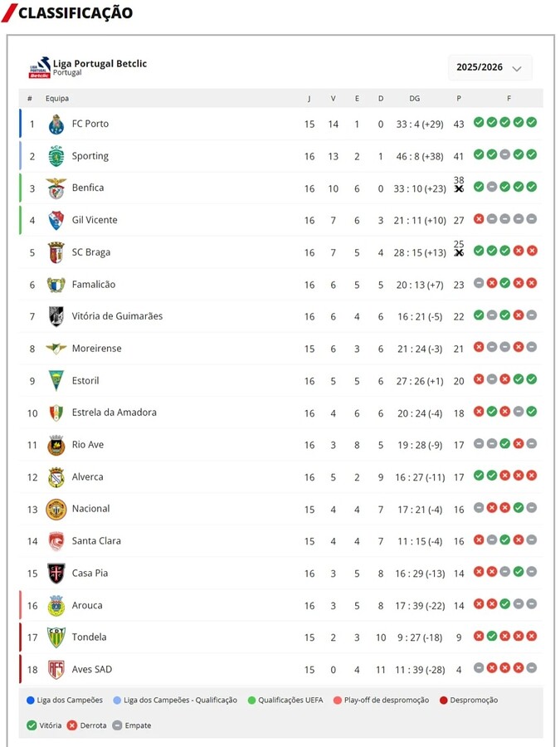This screenshot has height=747, width=560.
Task: Click the FC Porto club crest
Action: [56, 124]
